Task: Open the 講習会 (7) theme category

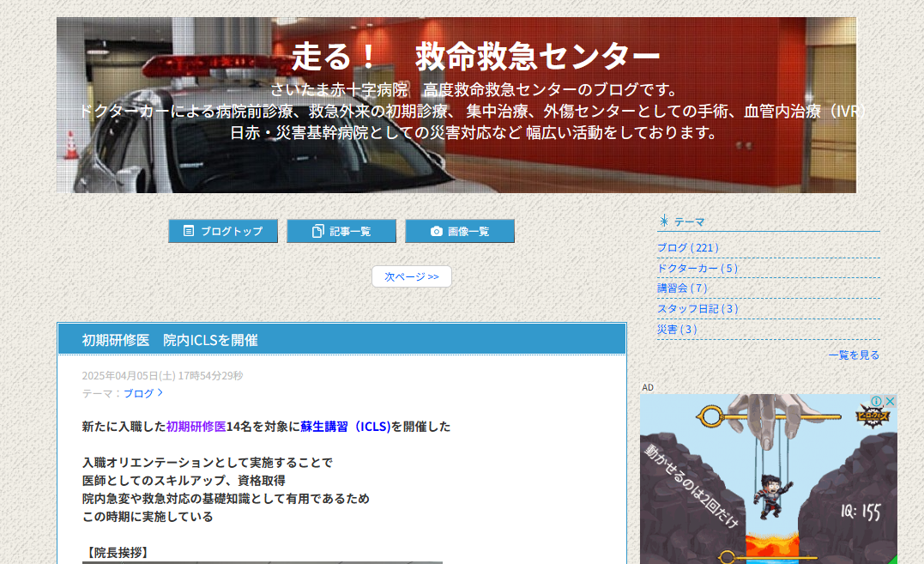Action: tap(682, 288)
